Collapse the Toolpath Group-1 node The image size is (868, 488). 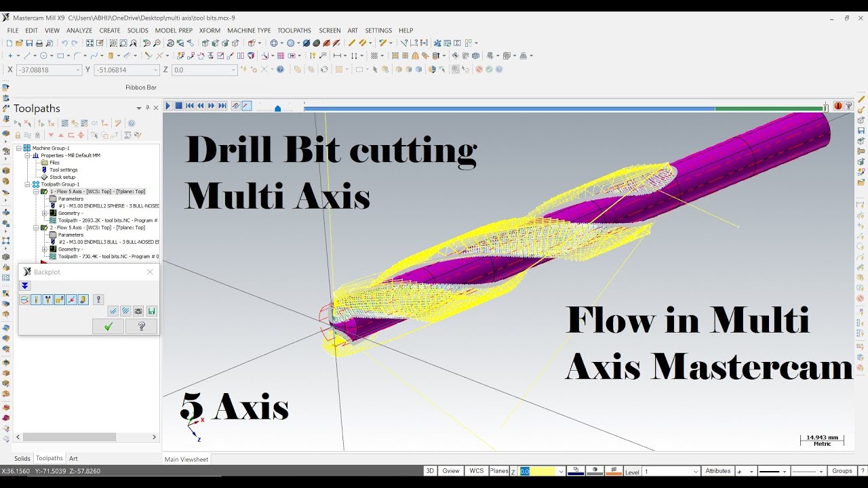pos(27,184)
